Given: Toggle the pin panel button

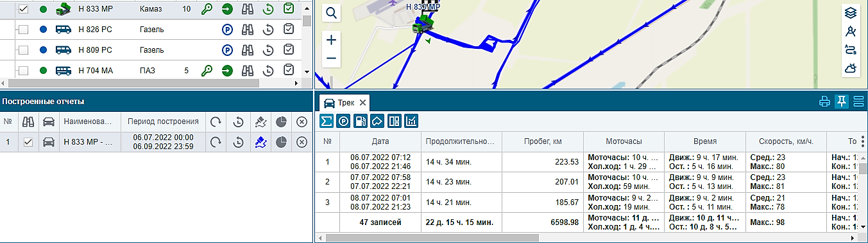Looking at the screenshot, I should [842, 102].
